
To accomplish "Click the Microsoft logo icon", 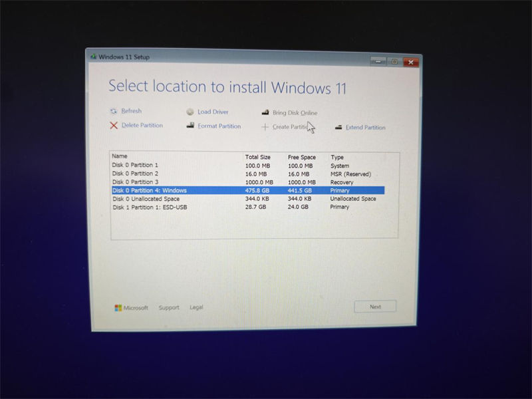I will tap(118, 308).
